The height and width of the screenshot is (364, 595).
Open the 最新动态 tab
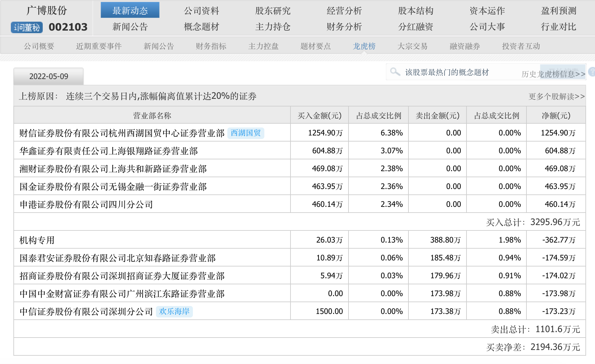point(130,11)
